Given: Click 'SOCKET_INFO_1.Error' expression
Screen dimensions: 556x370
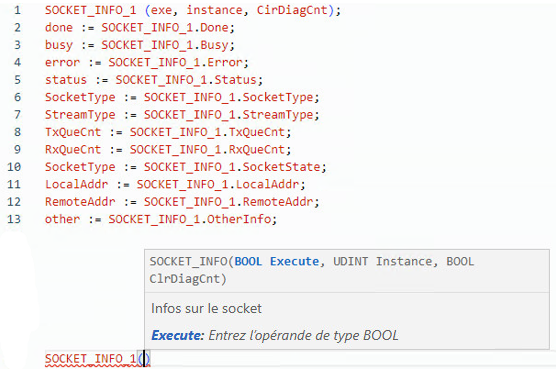Looking at the screenshot, I should pyautogui.click(x=176, y=62).
